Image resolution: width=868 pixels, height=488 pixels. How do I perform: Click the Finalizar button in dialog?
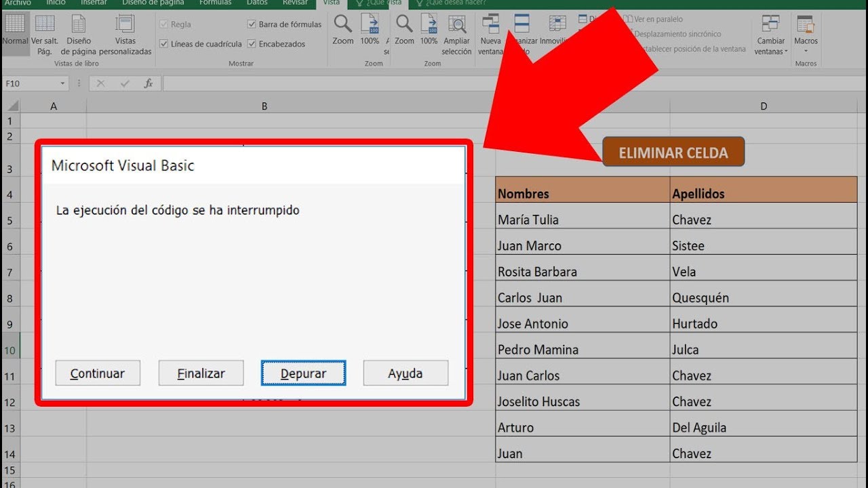click(201, 373)
